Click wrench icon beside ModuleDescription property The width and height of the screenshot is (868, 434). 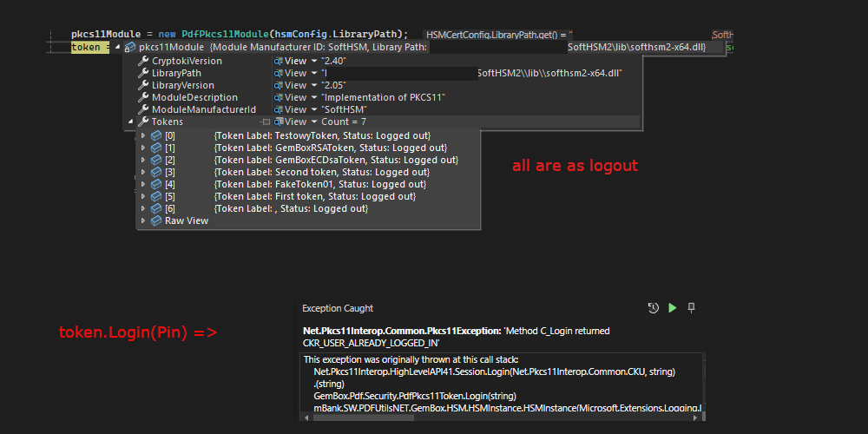tap(143, 97)
